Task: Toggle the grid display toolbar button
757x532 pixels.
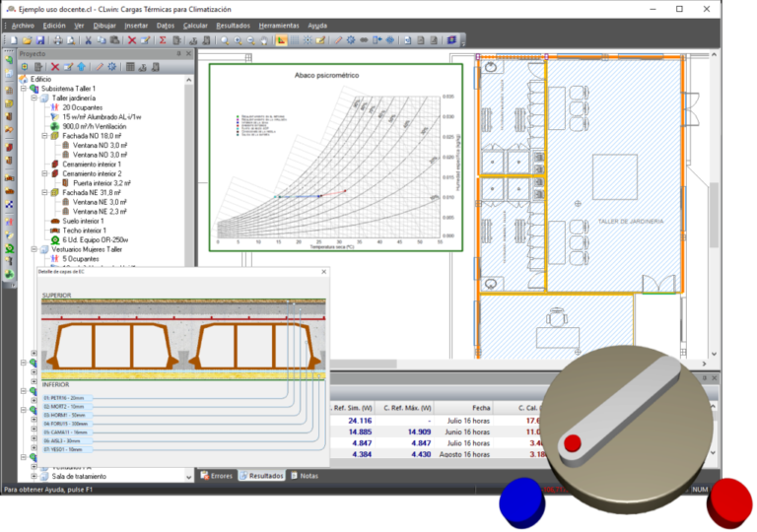Action: point(294,40)
